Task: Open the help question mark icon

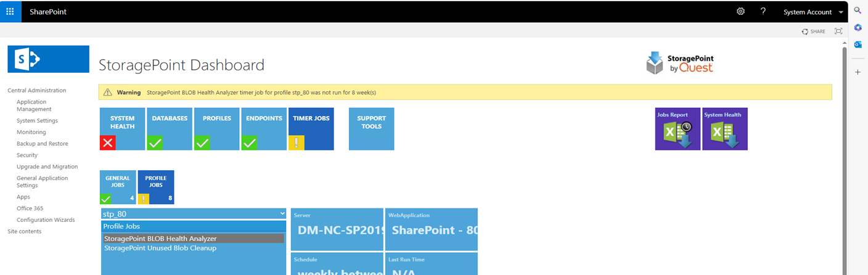Action: coord(763,12)
